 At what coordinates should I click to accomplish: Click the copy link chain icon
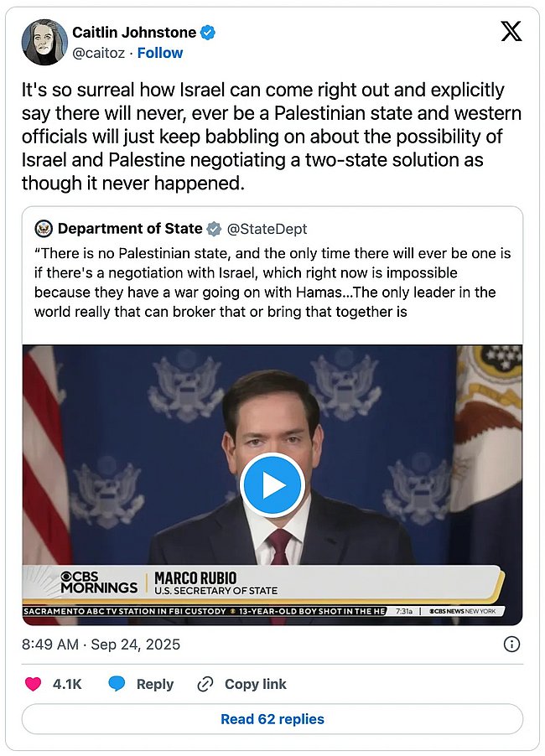coord(205,684)
